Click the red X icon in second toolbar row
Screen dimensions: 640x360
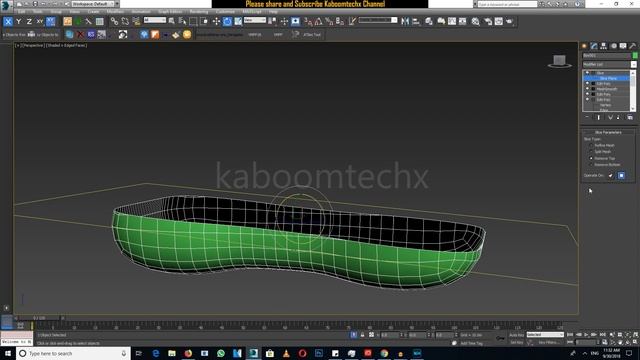[x=80, y=35]
